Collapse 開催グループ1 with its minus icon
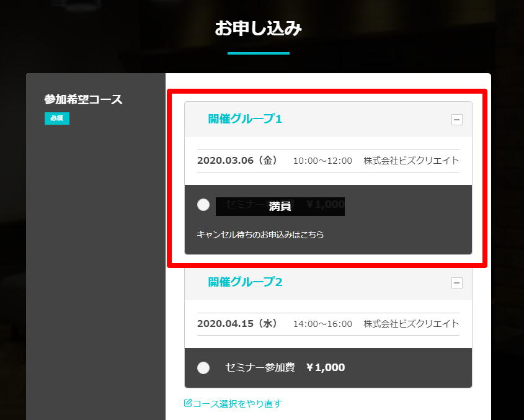The width and height of the screenshot is (524, 420). pyautogui.click(x=457, y=119)
